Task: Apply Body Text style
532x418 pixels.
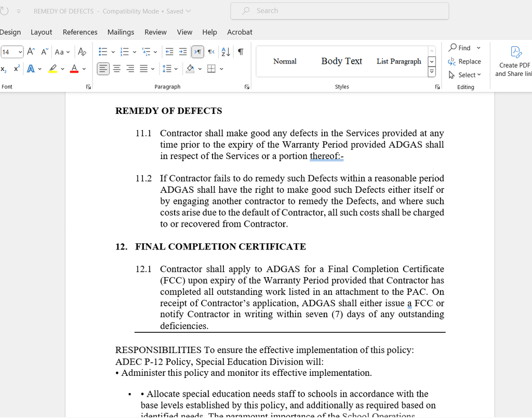Action: (342, 61)
